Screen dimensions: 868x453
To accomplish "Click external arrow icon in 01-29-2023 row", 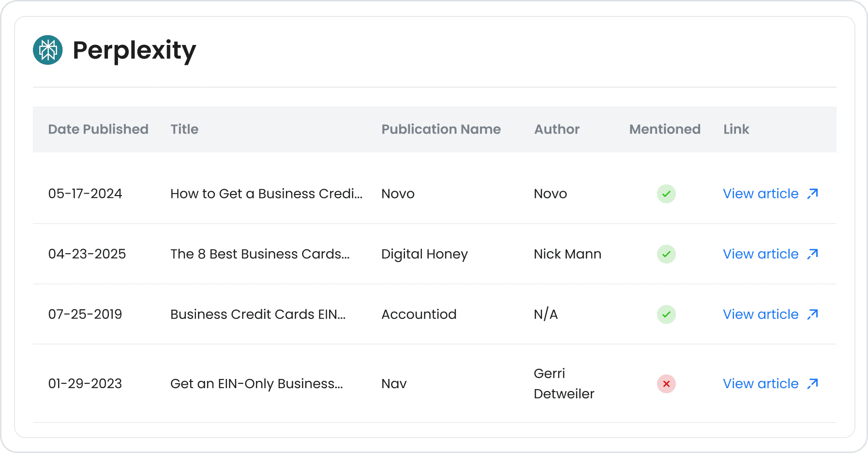I will 813,384.
